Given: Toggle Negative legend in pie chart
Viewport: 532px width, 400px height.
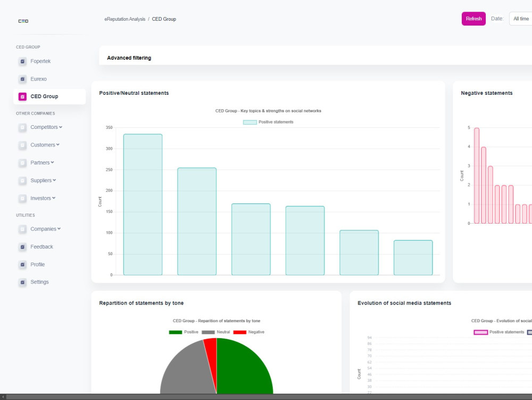Looking at the screenshot, I should click(248, 332).
